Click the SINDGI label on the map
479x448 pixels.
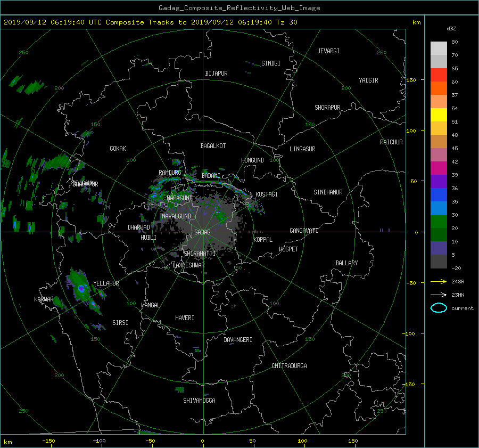tap(271, 63)
